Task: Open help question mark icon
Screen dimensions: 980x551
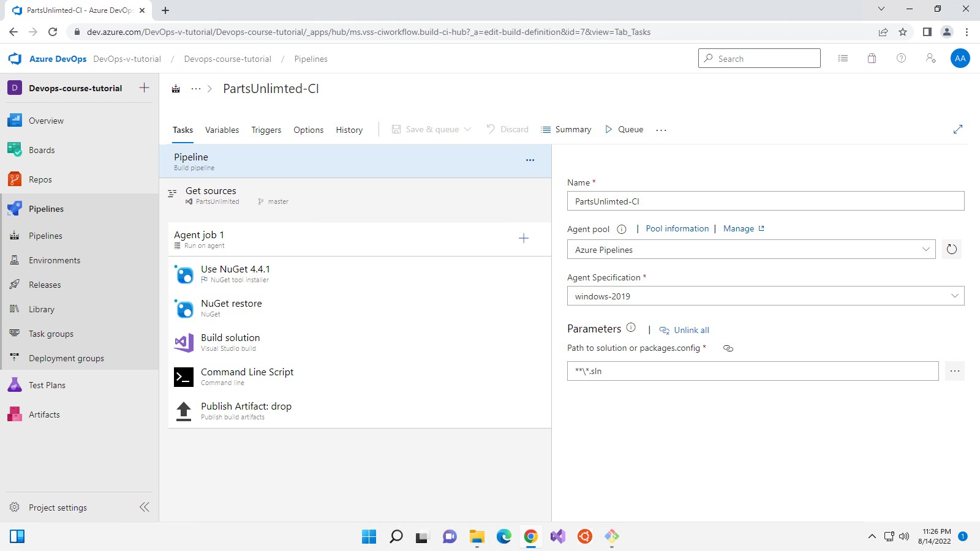Action: tap(902, 58)
